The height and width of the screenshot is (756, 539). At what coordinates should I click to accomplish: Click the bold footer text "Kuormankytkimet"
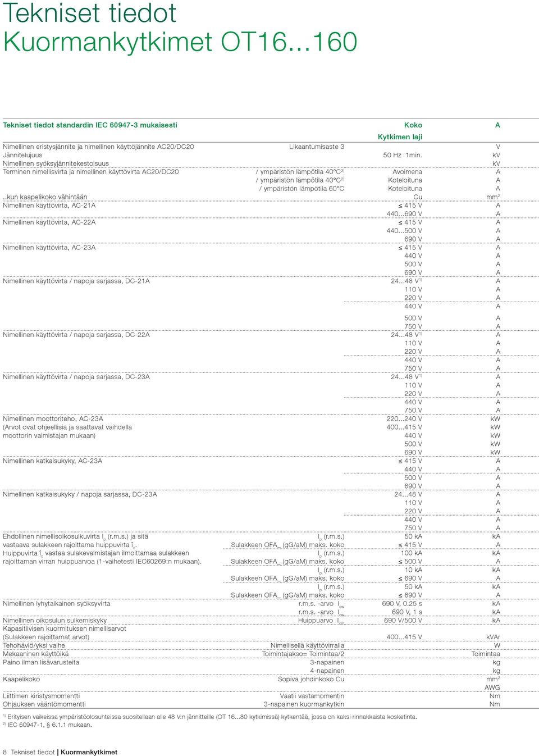click(89, 753)
